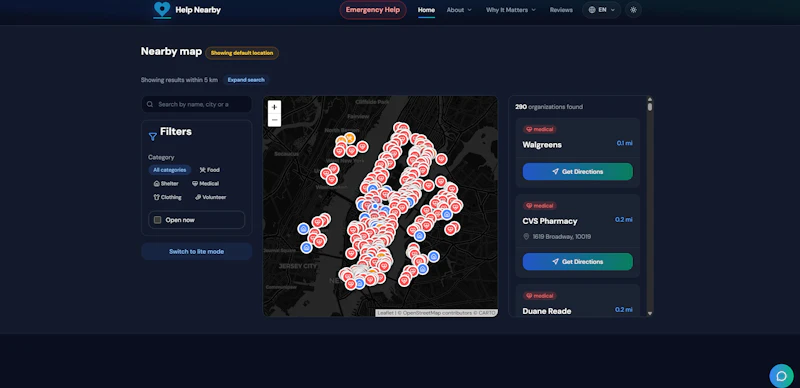Click the CARTO attribution link
800x388 pixels.
(x=487, y=313)
